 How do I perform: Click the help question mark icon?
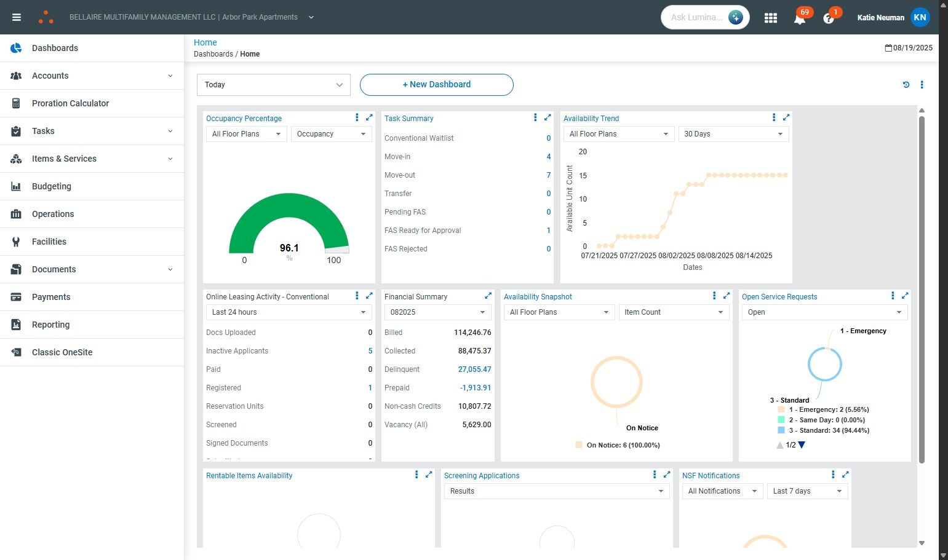828,18
